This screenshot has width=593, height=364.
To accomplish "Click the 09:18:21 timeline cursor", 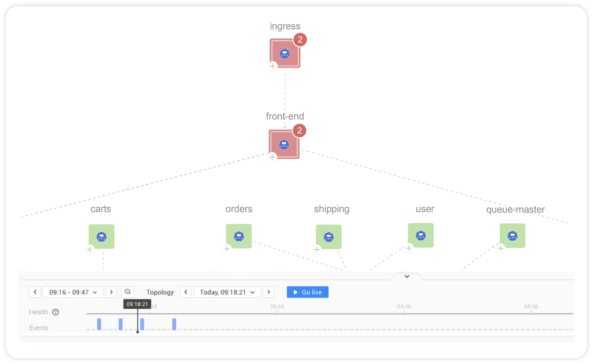I will tap(137, 304).
